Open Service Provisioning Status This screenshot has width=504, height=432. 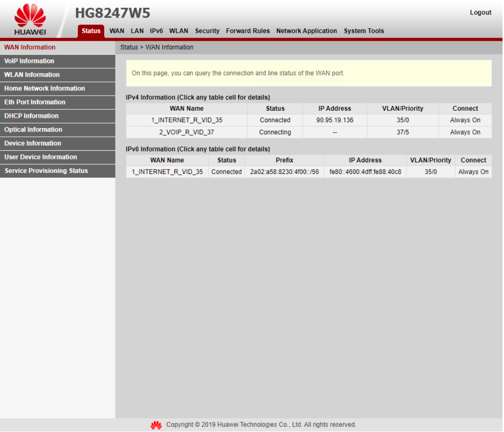click(x=57, y=171)
